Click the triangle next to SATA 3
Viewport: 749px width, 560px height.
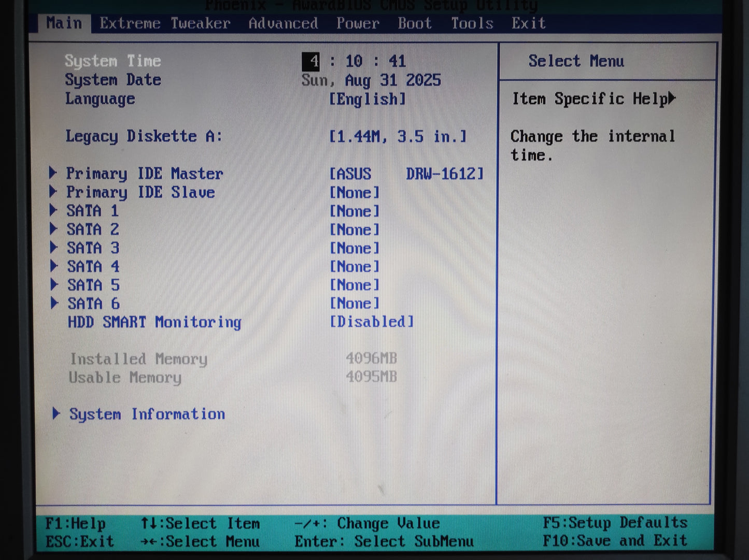(x=53, y=248)
